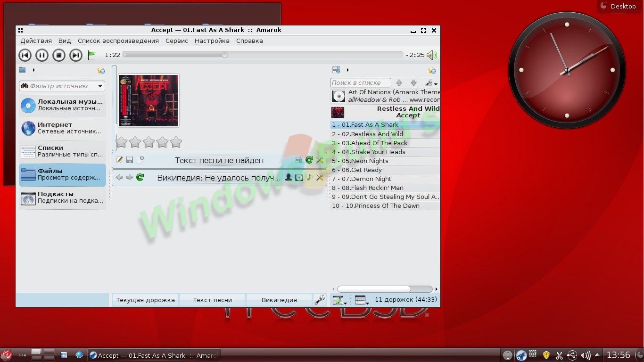Image resolution: width=644 pixels, height=362 pixels.
Task: Open the Wikipedia applet settings wrench
Action: [320, 178]
